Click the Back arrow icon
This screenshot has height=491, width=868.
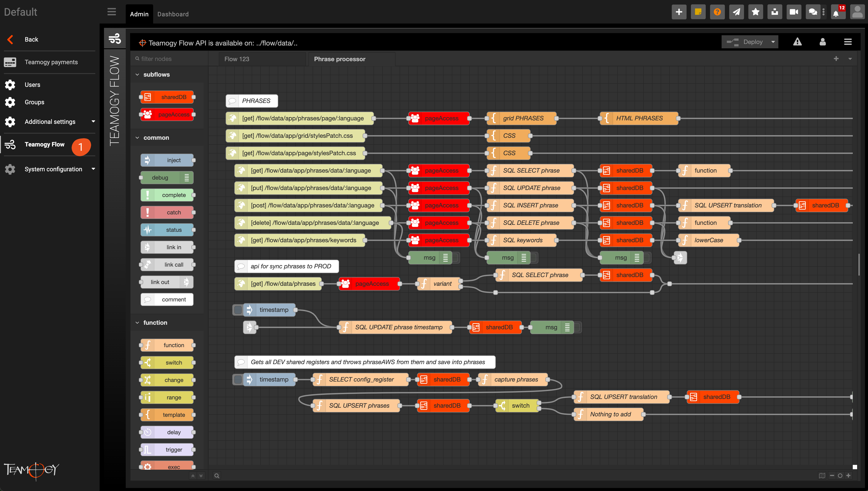point(10,39)
